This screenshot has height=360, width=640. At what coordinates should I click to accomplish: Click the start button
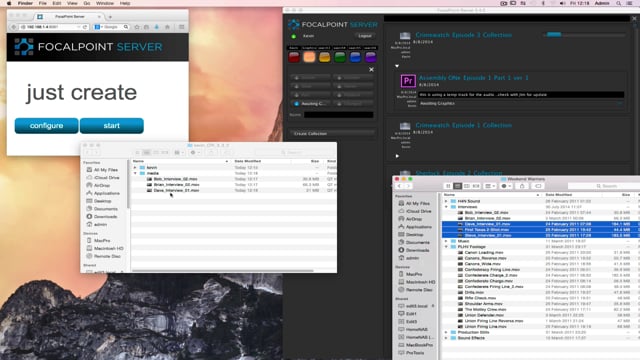pos(111,126)
